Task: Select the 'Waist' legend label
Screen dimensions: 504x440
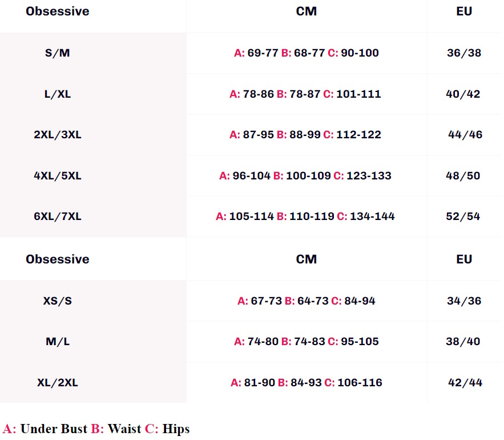Action: click(x=124, y=429)
